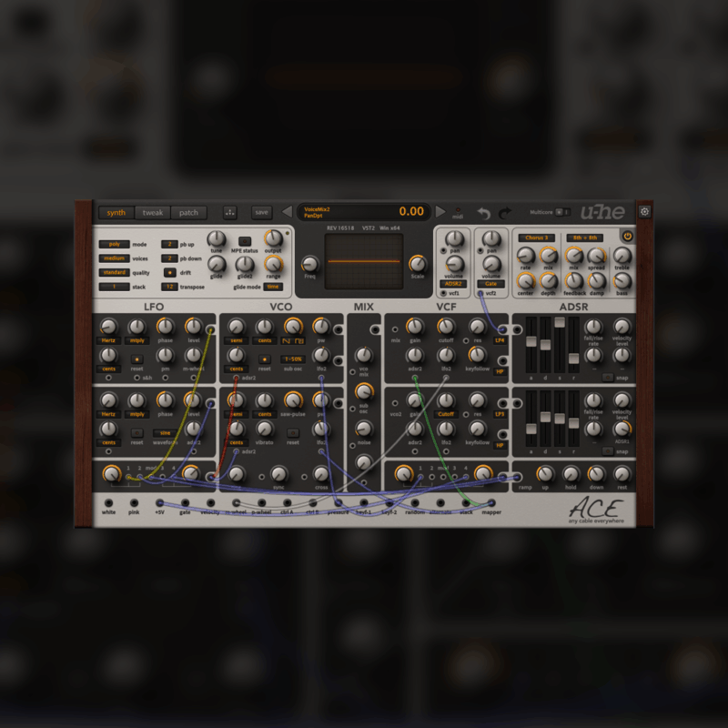Click the oscilloscope Scale knob
728x728 pixels.
point(418,264)
